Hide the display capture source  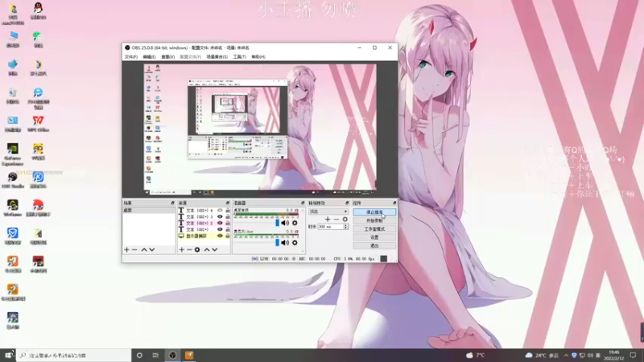220,236
